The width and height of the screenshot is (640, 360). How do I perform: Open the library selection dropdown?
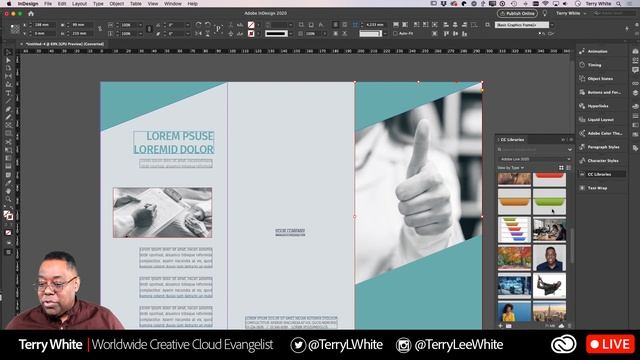tap(534, 159)
